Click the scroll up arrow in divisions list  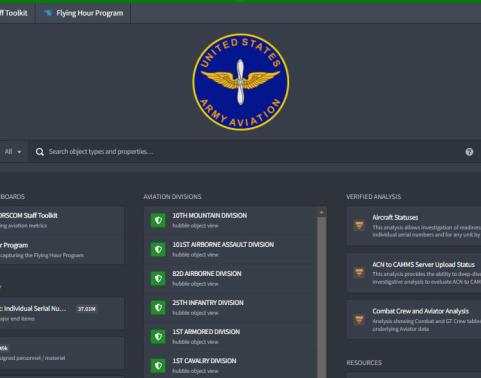coord(322,212)
